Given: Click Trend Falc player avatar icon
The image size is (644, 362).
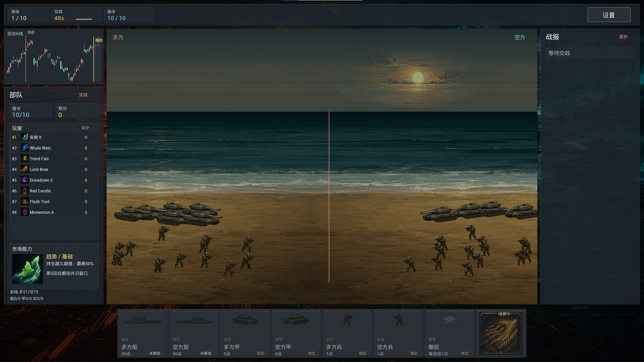Looking at the screenshot, I should coord(25,159).
